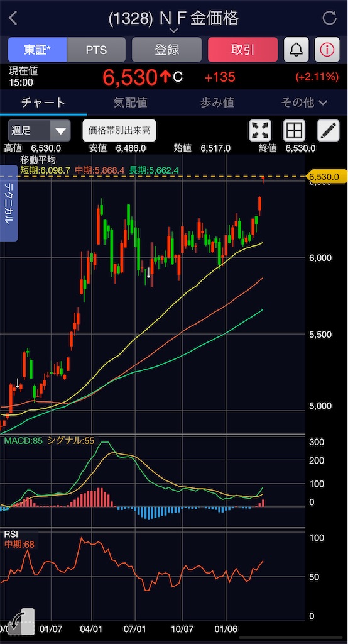Switch market to PTS
This screenshot has width=348, height=644.
click(96, 50)
